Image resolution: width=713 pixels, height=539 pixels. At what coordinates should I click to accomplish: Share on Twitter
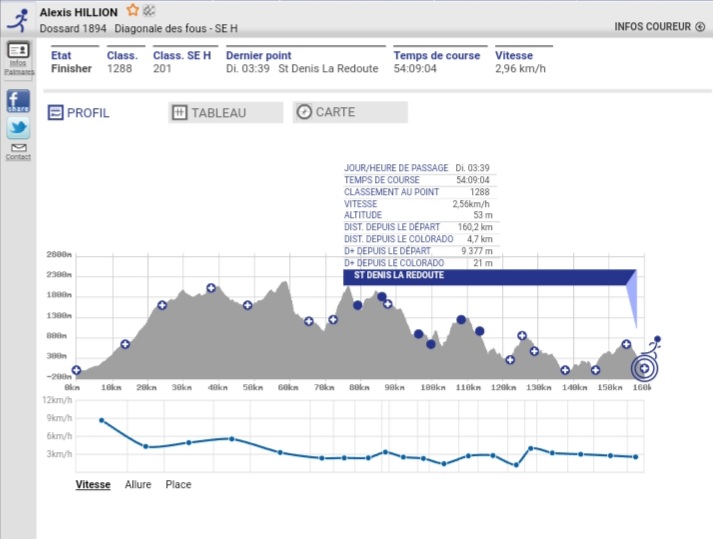(x=18, y=128)
